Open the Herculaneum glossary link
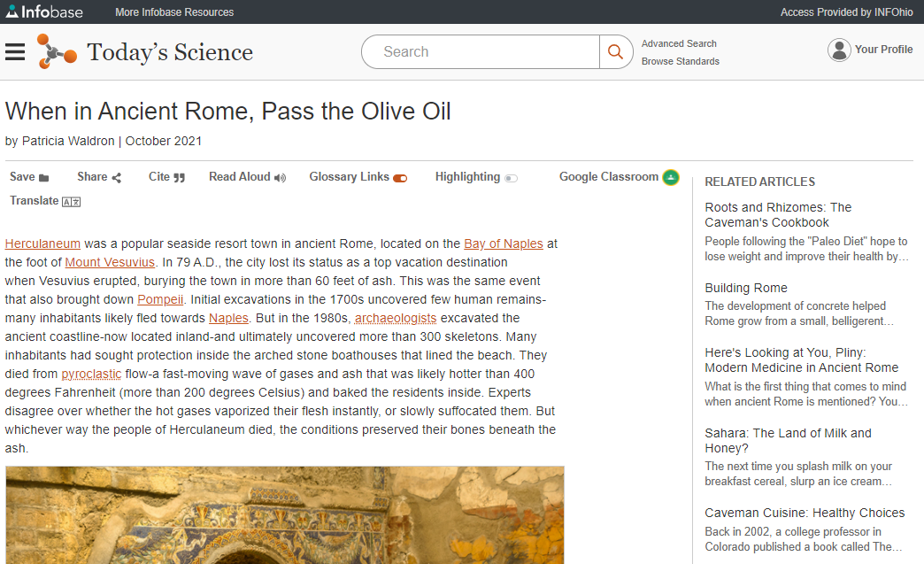Screen dimensions: 924x564 click(x=42, y=244)
